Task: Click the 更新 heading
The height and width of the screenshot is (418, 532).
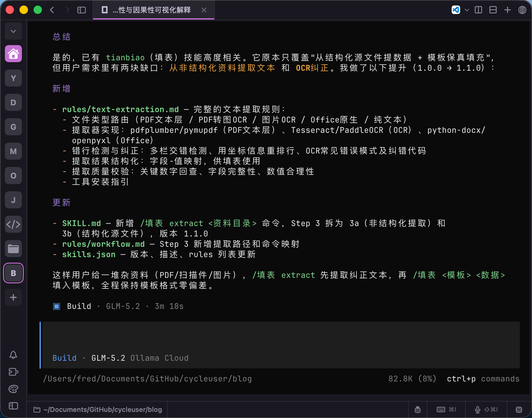Action: 61,203
